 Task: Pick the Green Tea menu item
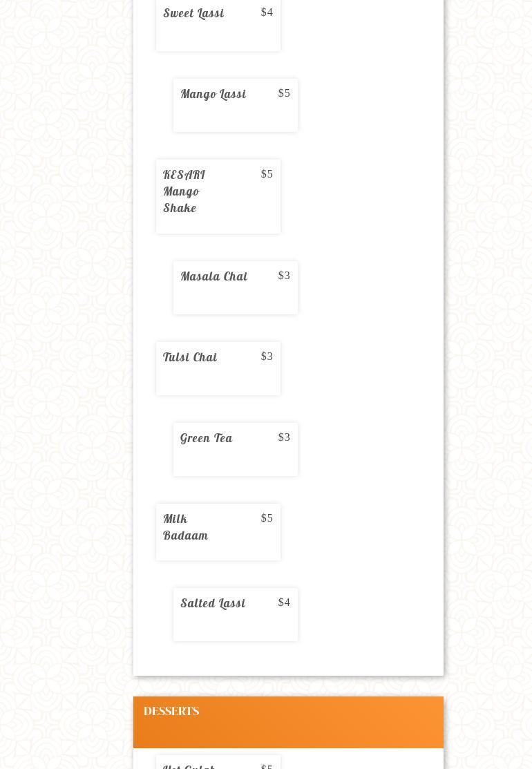point(206,439)
